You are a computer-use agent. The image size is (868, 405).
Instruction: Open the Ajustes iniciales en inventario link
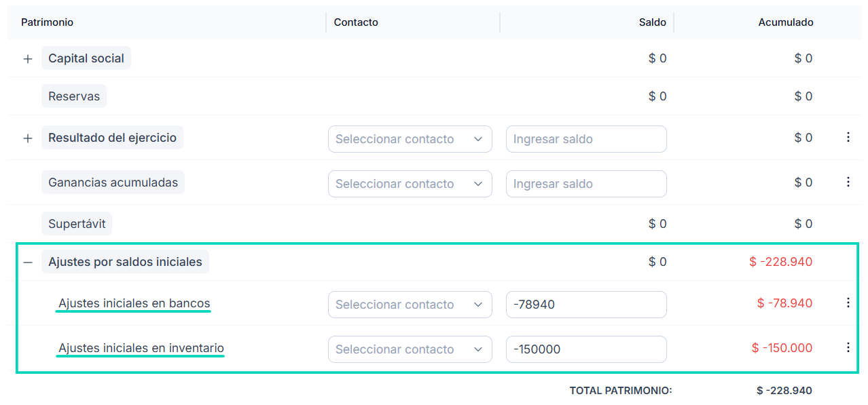coord(140,347)
